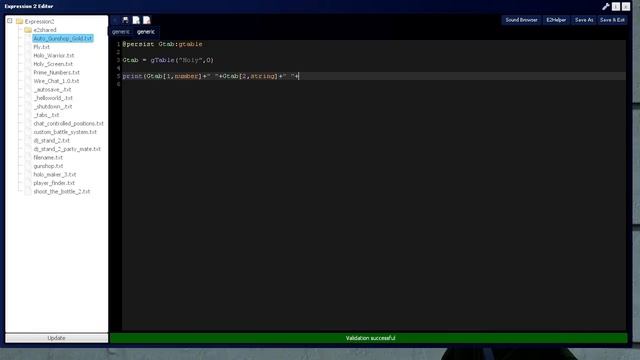Open holo_maker_3.txt file
Screen dimensions: 640x360
[x=55, y=174]
